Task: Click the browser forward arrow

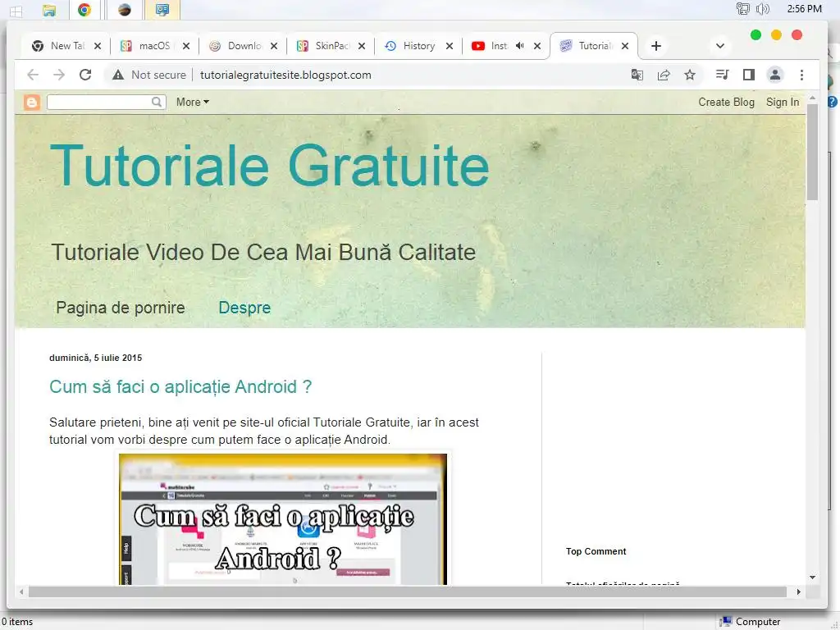Action: tap(59, 75)
